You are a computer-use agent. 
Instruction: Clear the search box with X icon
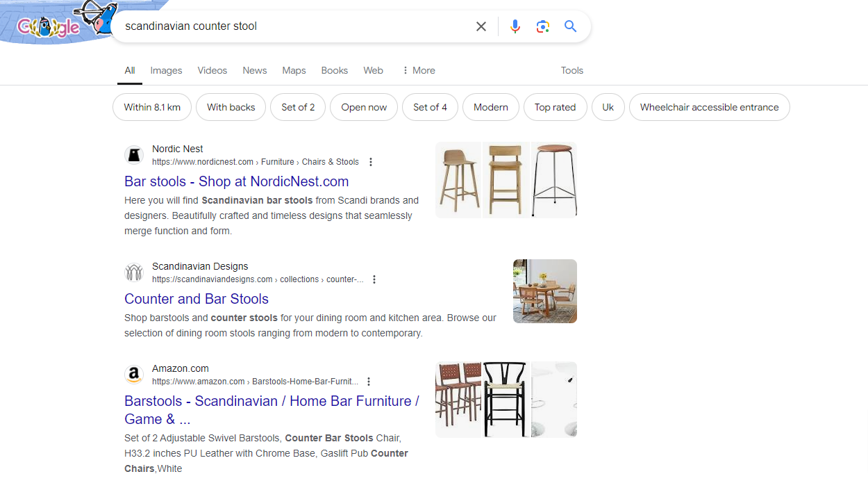[481, 26]
